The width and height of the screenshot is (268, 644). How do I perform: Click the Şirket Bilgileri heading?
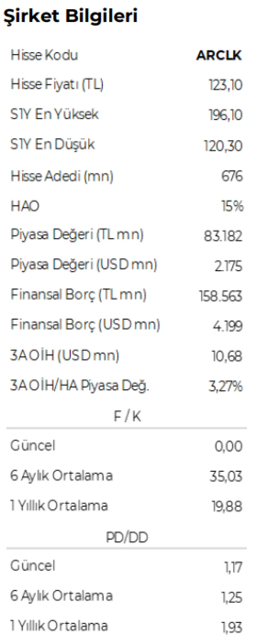tap(70, 16)
